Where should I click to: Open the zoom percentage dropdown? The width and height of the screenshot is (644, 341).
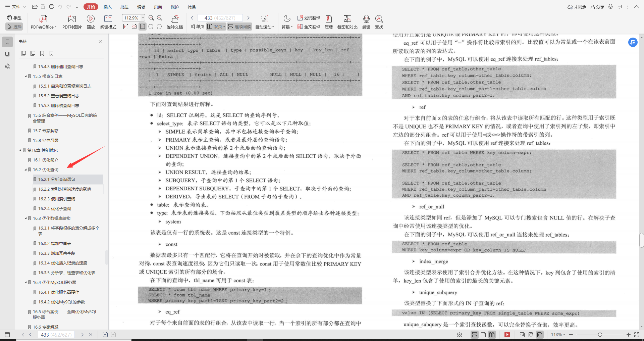click(142, 17)
